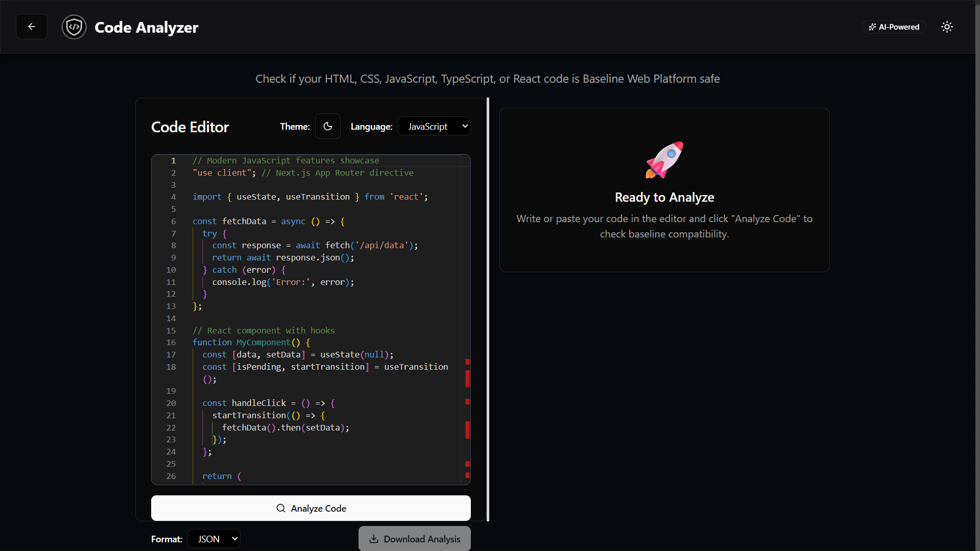Click the back arrow button
This screenshot has width=980, height=551.
[32, 27]
